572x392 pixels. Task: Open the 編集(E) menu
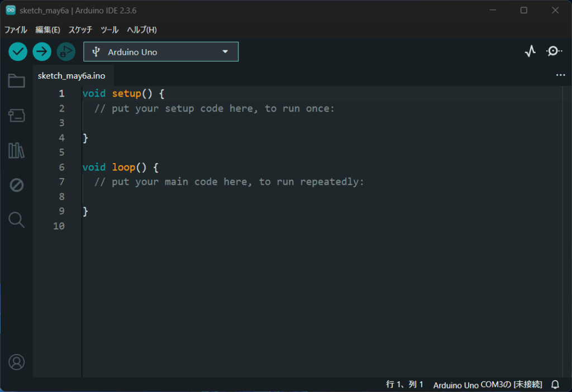point(48,30)
